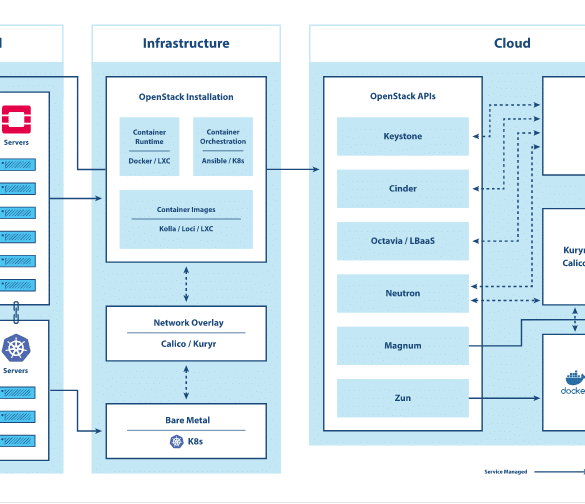Click Servers label under OpenStack logo
Screen dimensions: 585x504
coord(16,143)
